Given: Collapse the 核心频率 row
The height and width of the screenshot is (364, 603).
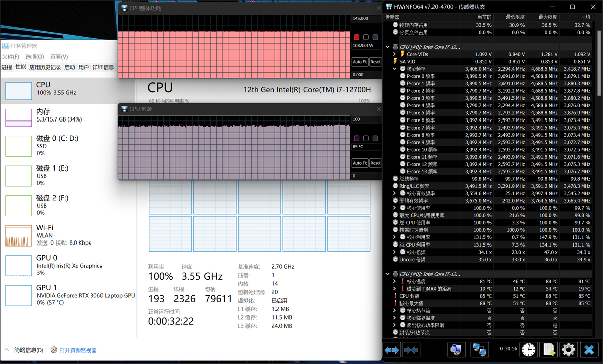Looking at the screenshot, I should [395, 69].
